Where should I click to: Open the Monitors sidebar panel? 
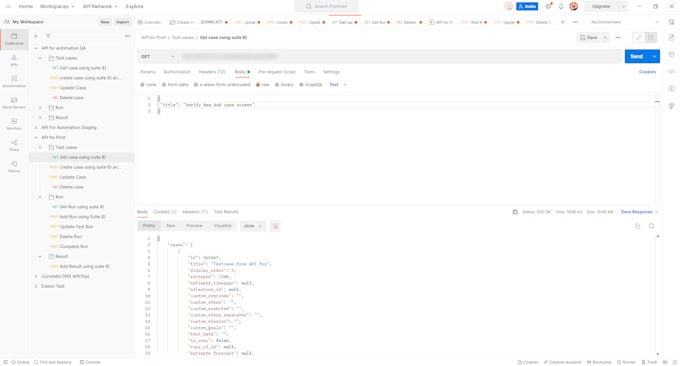14,124
